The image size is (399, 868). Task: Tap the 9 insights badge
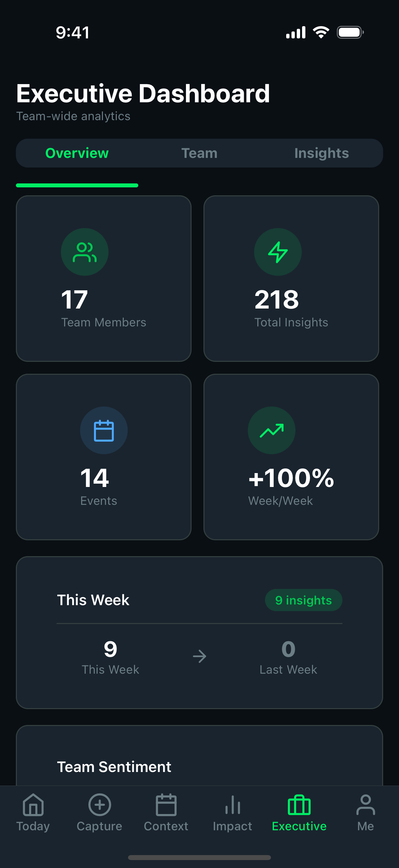pos(303,600)
